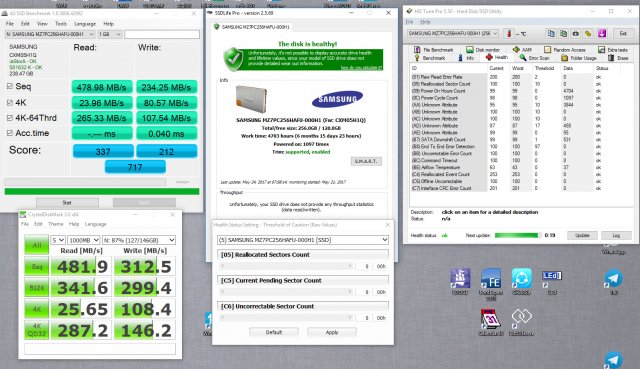Image resolution: width=640 pixels, height=369 pixels.
Task: Open HD Tune Help menu
Action: click(425, 22)
